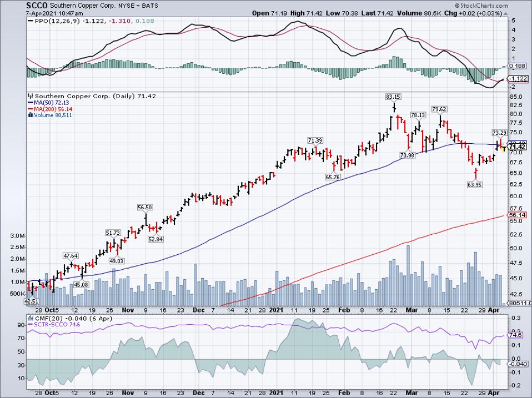This screenshot has height=398, width=532.
Task: Click the 56.50 high price label
Action: click(145, 208)
